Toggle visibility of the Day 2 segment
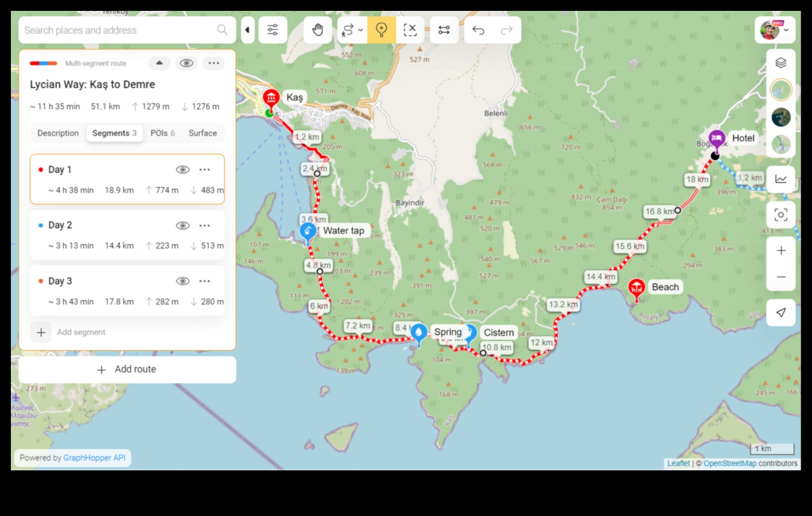The image size is (812, 516). point(182,225)
